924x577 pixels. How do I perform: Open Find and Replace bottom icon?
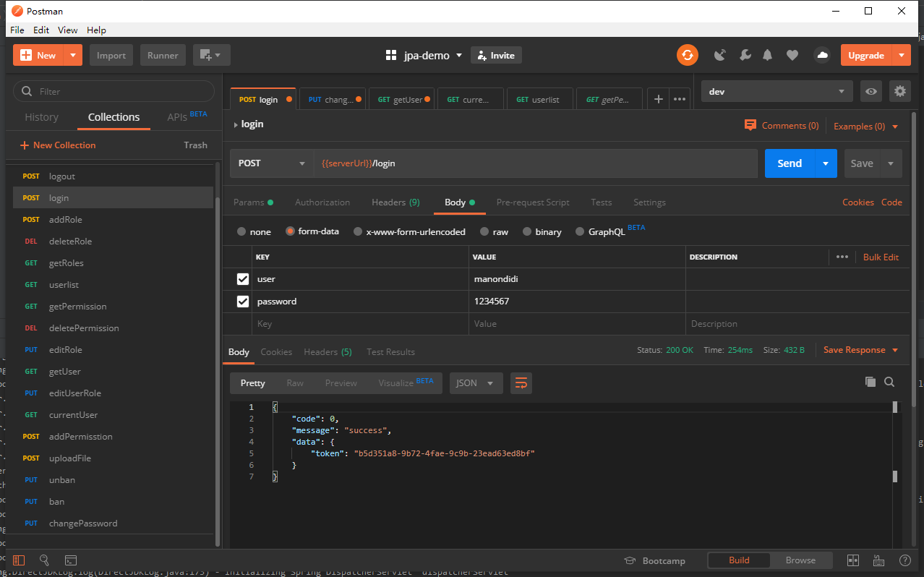click(44, 560)
